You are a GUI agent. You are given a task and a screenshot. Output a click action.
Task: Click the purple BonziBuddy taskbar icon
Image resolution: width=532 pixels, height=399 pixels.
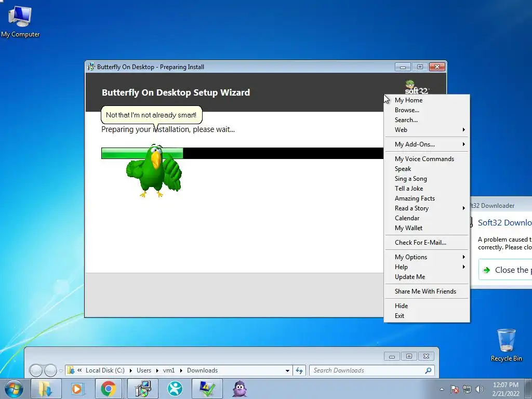tap(240, 389)
